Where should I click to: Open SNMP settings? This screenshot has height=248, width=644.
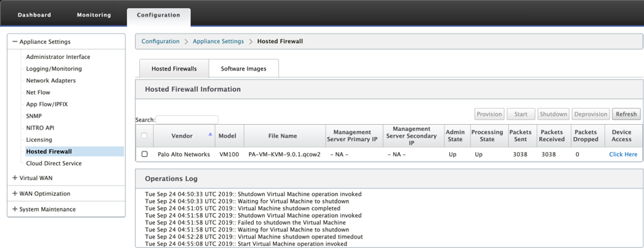[x=34, y=116]
